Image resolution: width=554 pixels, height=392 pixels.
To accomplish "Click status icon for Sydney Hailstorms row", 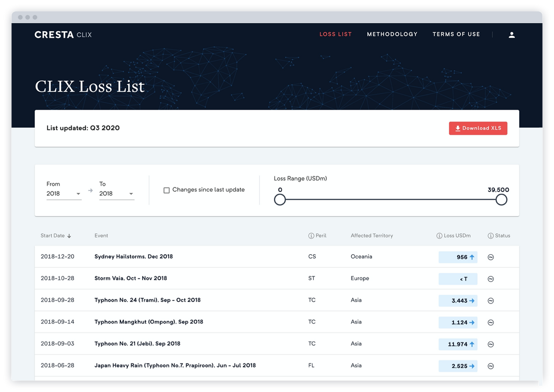I will tap(491, 257).
